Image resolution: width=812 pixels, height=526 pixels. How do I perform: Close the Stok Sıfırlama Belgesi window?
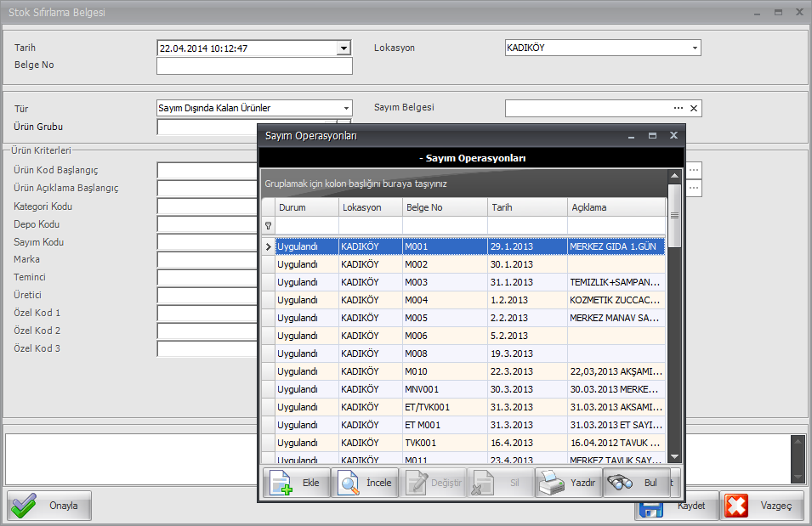(x=799, y=12)
